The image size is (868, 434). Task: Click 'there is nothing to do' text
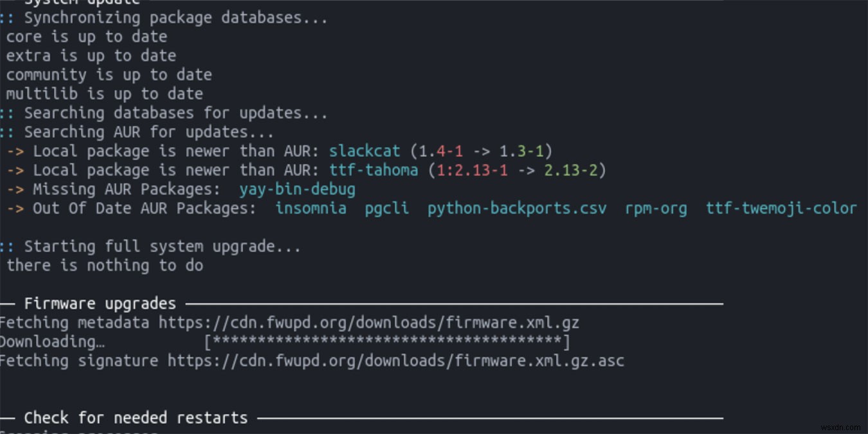105,266
